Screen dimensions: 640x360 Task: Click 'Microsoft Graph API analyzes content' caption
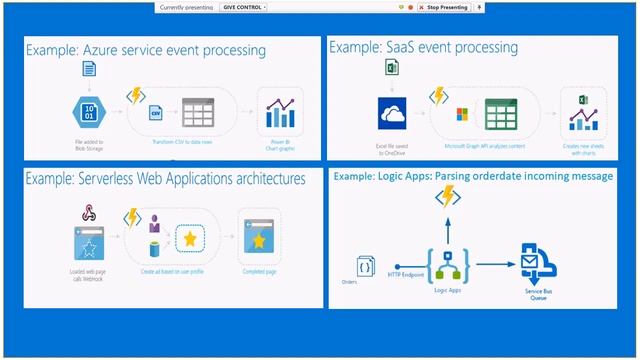(485, 146)
